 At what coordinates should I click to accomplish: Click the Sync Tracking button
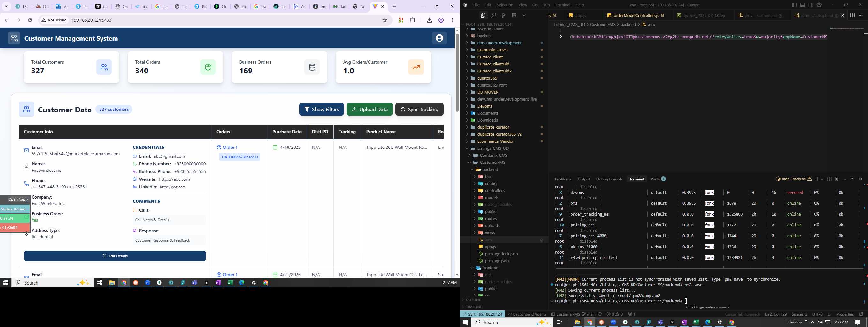coord(419,109)
